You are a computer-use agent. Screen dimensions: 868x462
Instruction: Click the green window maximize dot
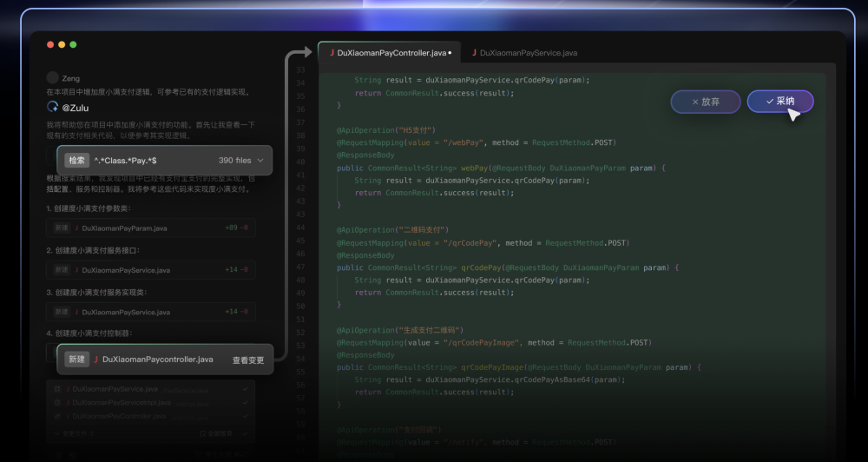tap(73, 44)
